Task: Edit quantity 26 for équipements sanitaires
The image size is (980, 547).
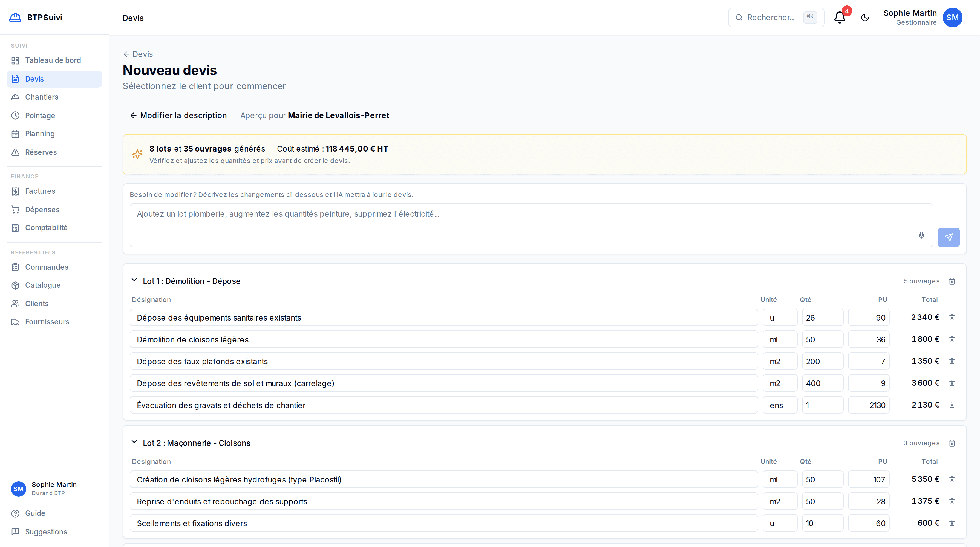Action: (823, 318)
